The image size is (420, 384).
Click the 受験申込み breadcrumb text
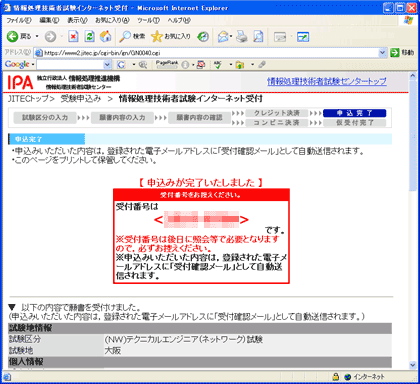click(x=81, y=99)
